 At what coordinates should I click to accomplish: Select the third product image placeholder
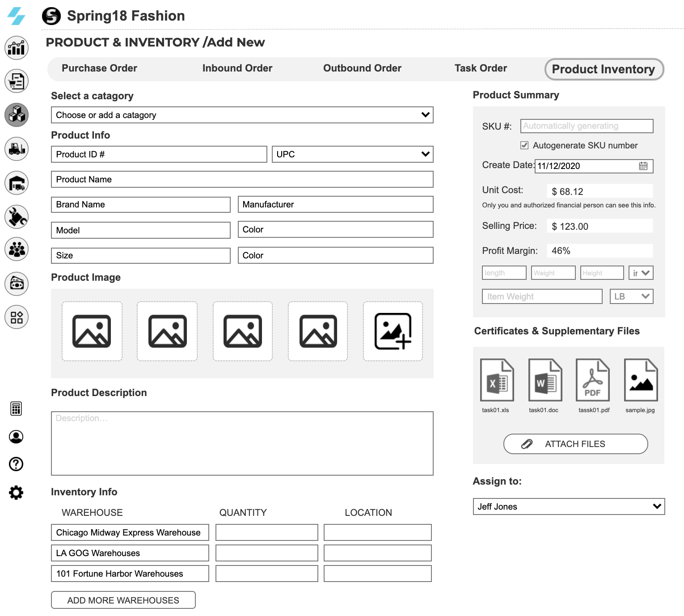[243, 331]
